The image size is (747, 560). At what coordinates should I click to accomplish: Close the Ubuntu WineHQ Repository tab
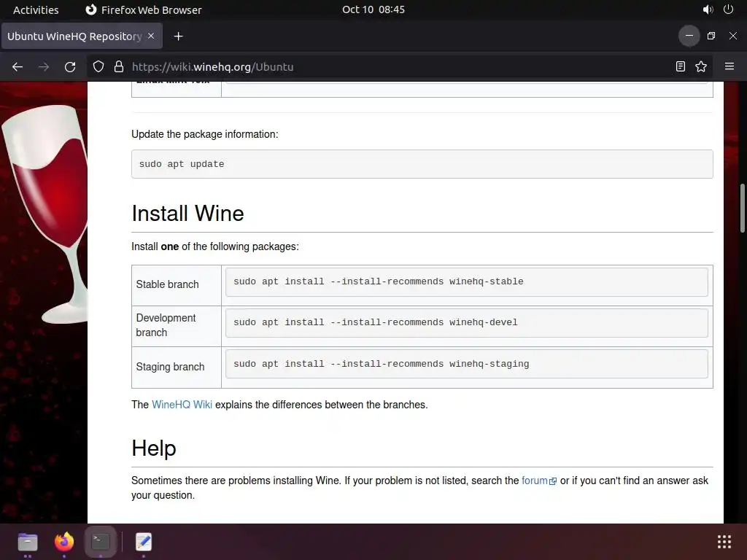(x=151, y=36)
